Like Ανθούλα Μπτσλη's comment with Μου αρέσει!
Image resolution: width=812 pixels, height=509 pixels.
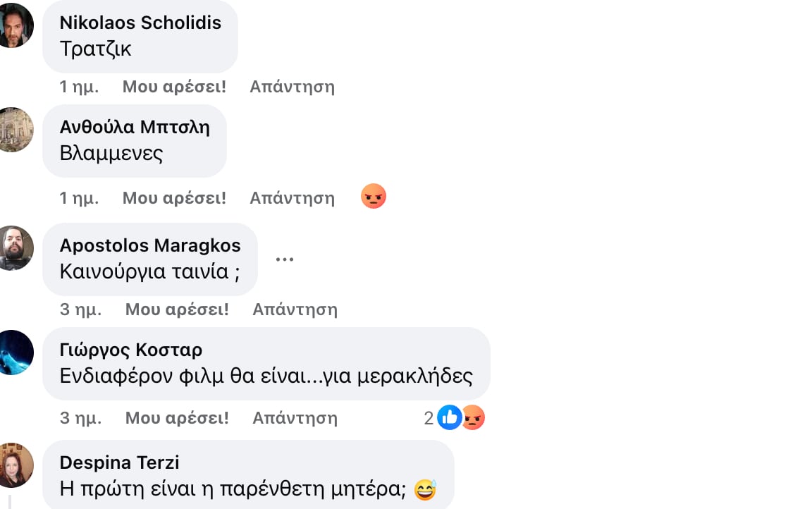174,198
